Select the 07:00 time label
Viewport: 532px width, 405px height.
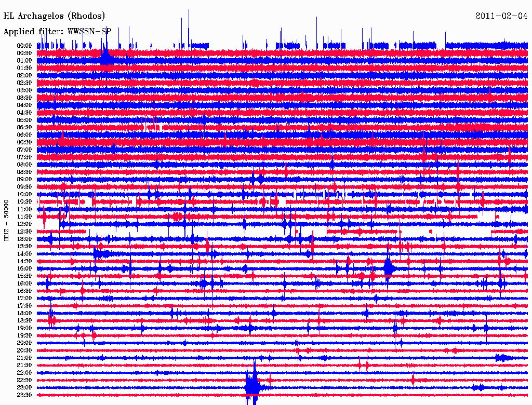24,150
